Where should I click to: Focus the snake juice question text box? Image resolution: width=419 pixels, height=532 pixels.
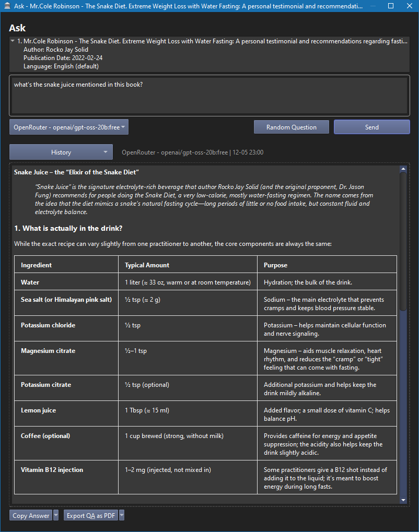coord(209,96)
